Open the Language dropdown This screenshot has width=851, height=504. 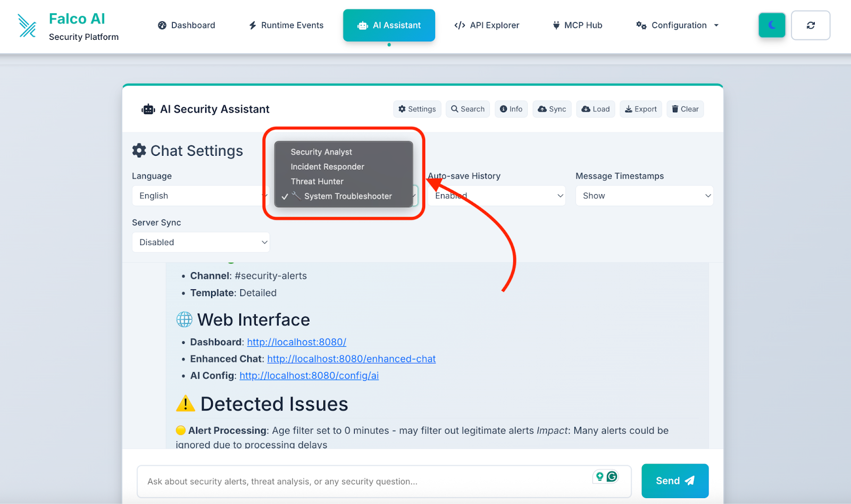201,196
